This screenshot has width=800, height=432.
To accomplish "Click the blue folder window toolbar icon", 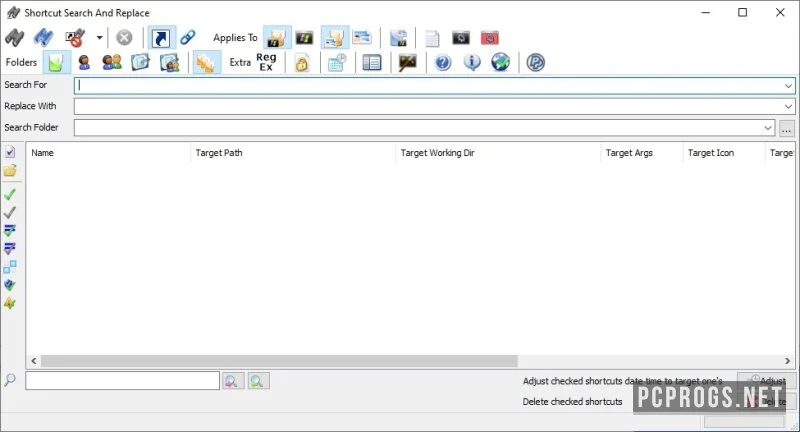I will point(398,38).
